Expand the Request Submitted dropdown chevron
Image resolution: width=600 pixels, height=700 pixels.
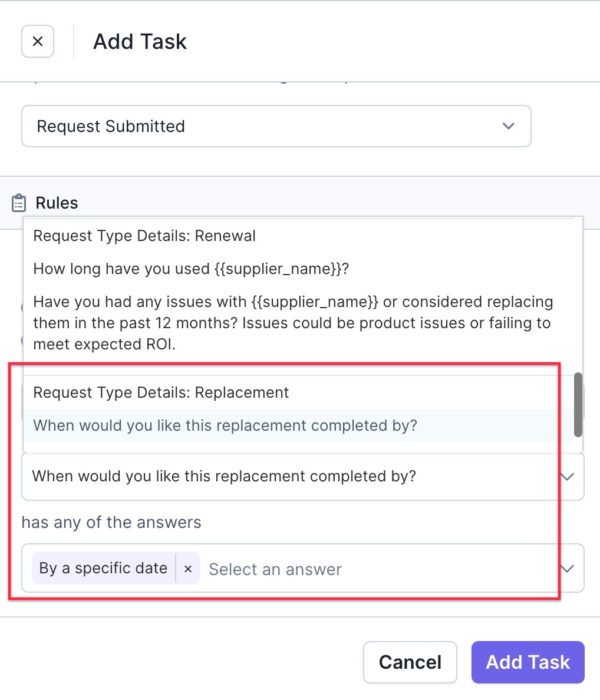(x=509, y=126)
